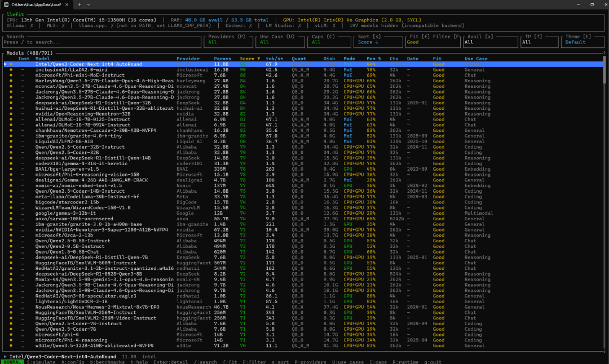Click the 5242k context value
Image resolution: width=609 pixels, height=364 pixels.
pos(397,219)
